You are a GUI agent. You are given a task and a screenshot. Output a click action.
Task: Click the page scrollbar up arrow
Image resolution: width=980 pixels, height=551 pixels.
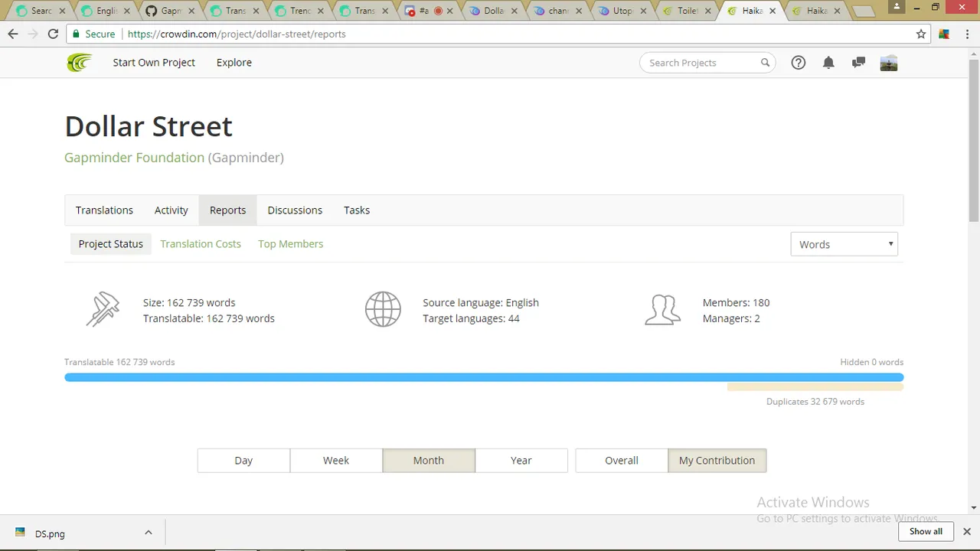(x=973, y=53)
